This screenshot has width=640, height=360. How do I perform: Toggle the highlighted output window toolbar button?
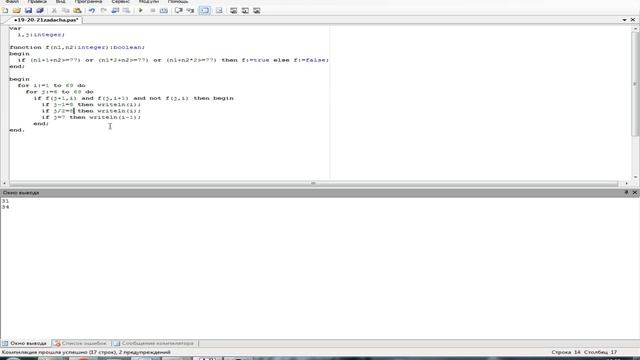pos(204,11)
